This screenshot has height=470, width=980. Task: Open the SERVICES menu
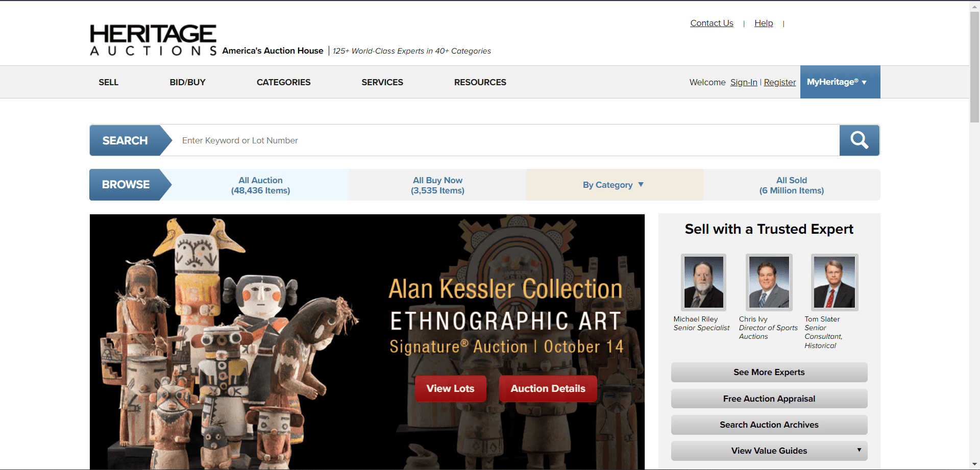tap(382, 82)
